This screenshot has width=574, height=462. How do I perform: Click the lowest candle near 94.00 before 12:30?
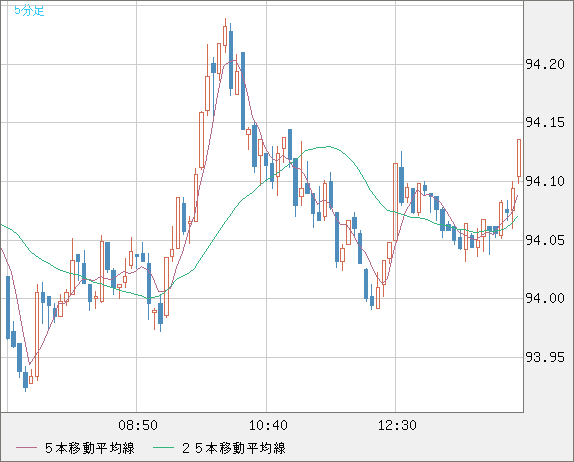coord(378,298)
